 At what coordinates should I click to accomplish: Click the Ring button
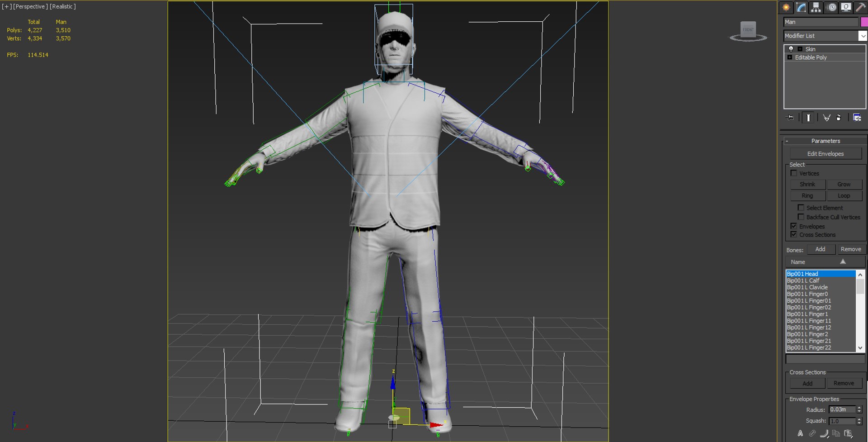[807, 196]
